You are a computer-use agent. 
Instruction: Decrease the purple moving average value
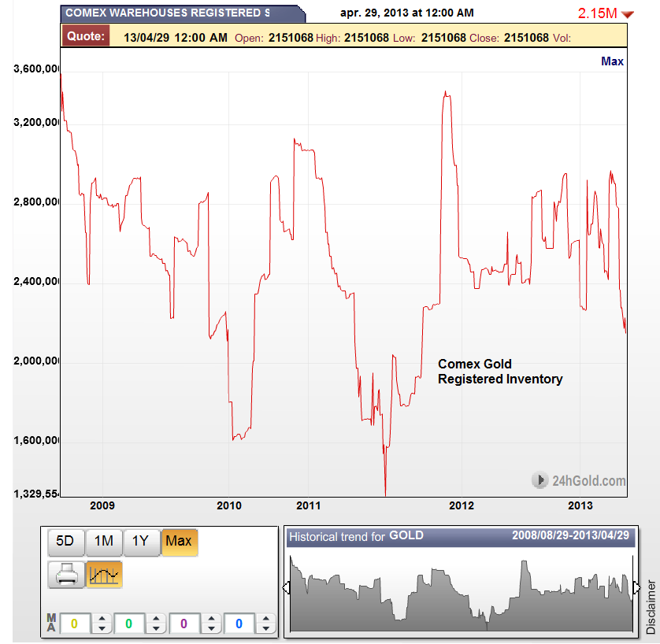coord(211,628)
